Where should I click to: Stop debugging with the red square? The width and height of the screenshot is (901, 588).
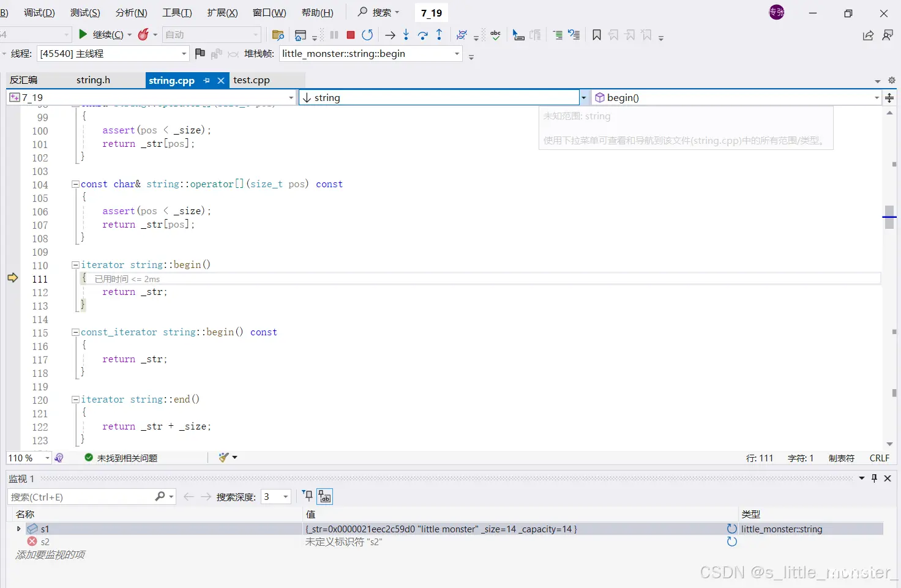point(351,35)
